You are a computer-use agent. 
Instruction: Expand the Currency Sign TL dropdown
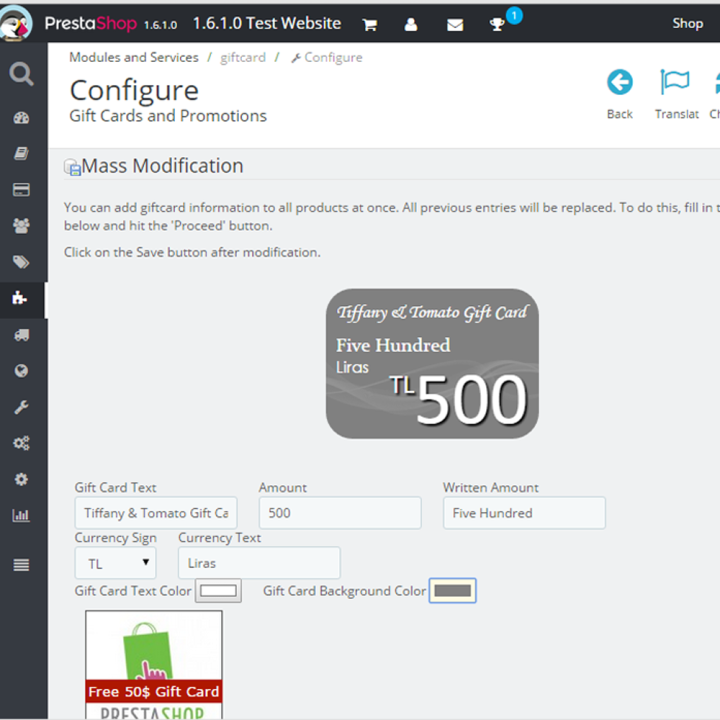coord(116,563)
